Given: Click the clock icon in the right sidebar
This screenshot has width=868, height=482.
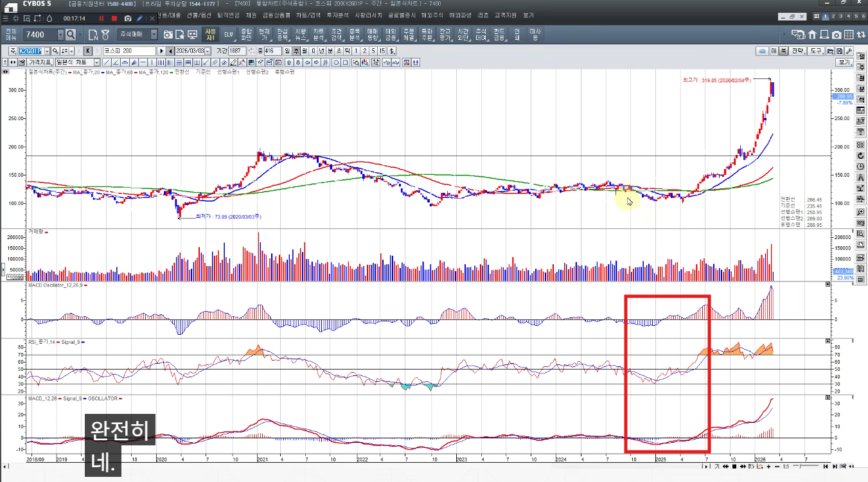Looking at the screenshot, I should (x=860, y=166).
